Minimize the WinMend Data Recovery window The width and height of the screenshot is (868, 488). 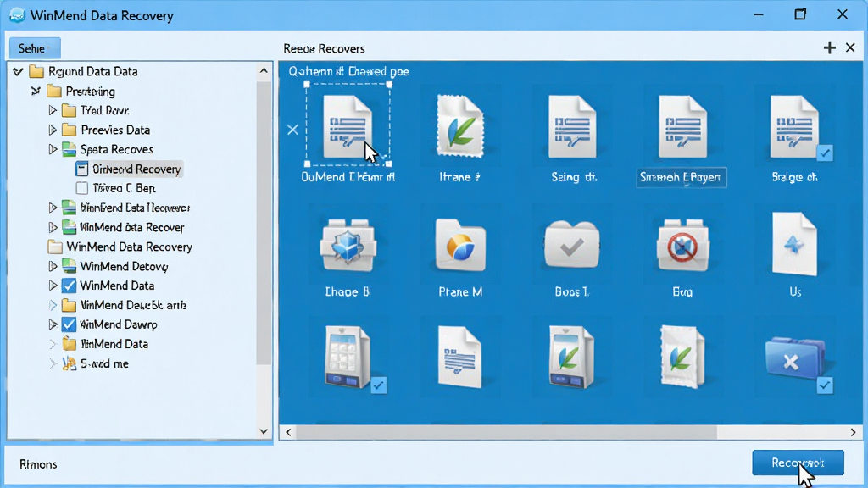759,14
